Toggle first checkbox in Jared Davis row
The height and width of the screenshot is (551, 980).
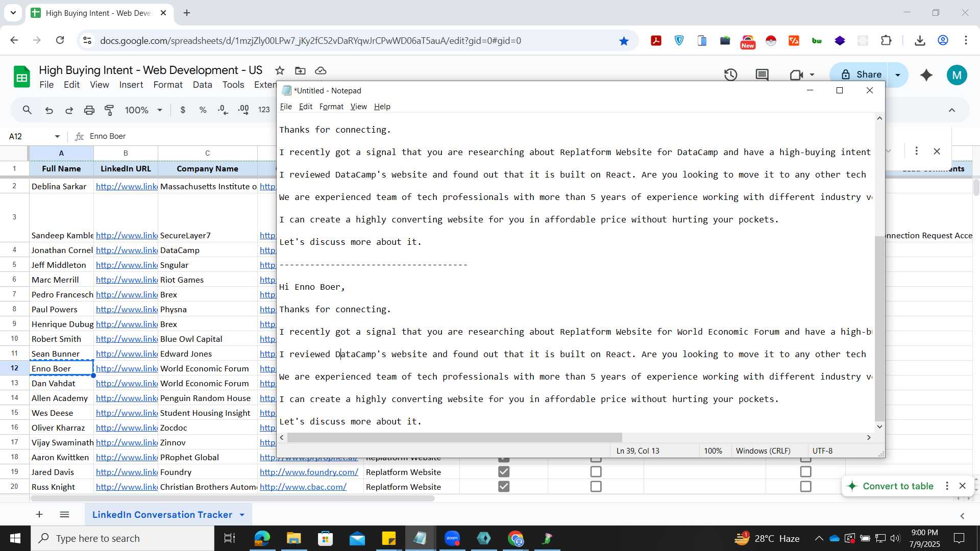[504, 472]
